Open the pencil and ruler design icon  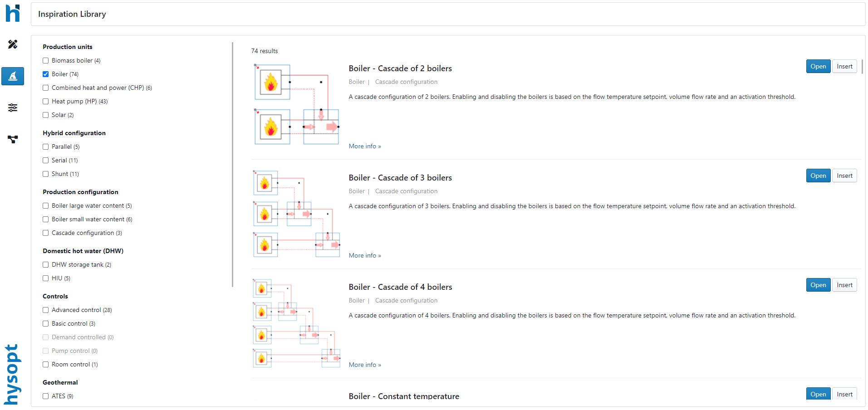[x=13, y=44]
